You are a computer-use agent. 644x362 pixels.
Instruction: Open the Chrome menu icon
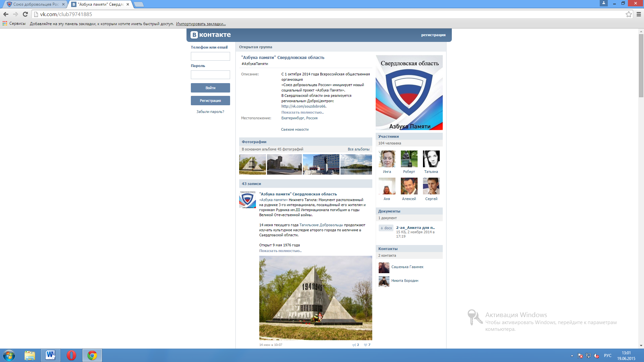pos(639,14)
